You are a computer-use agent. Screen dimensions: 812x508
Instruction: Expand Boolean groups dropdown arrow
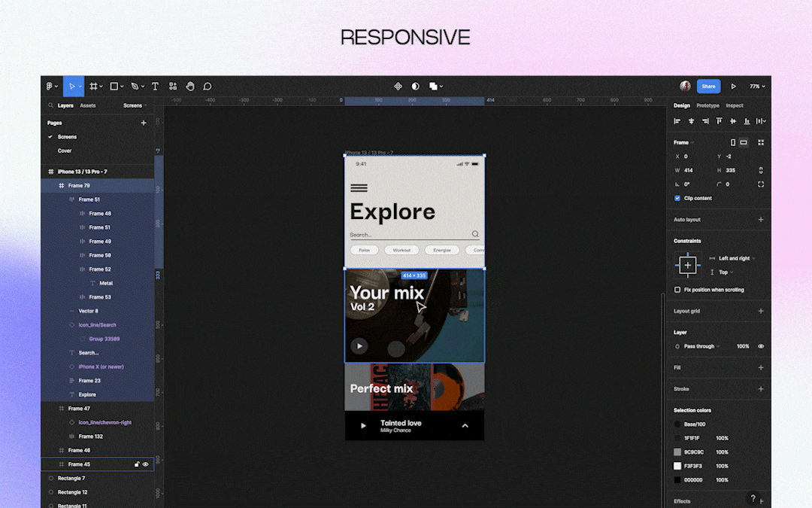[441, 87]
